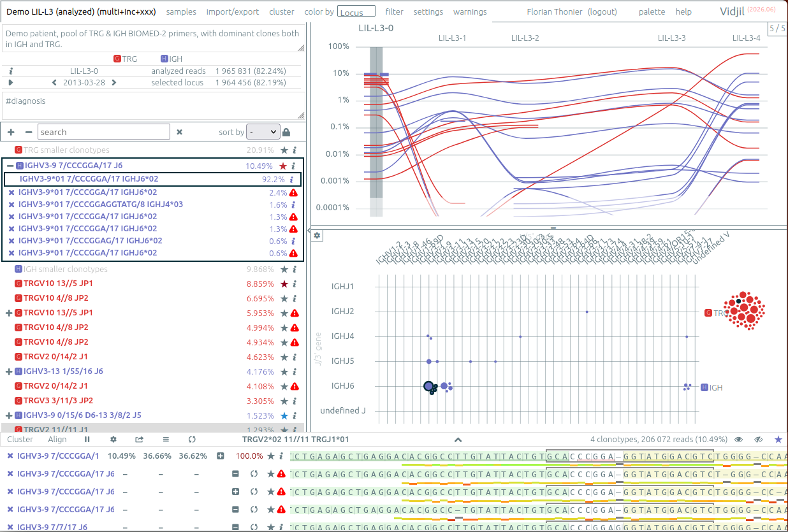
Task: Open the import/export menu
Action: pos(233,11)
